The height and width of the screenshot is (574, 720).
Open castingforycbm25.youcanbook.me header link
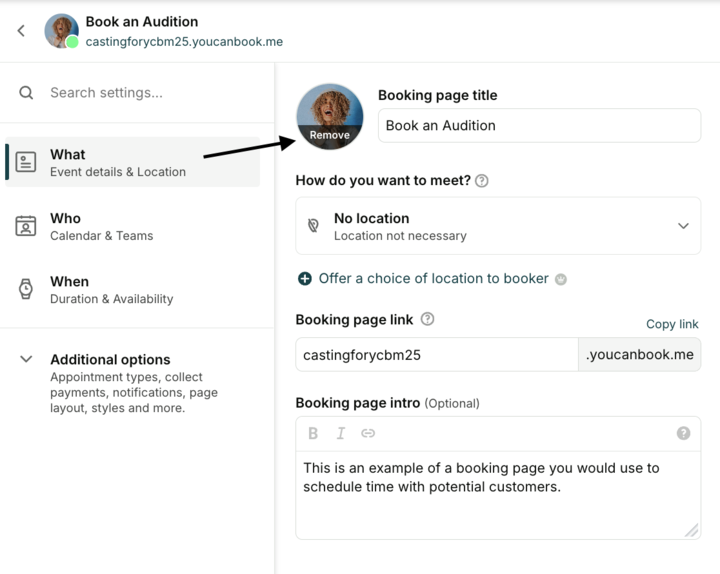point(184,42)
